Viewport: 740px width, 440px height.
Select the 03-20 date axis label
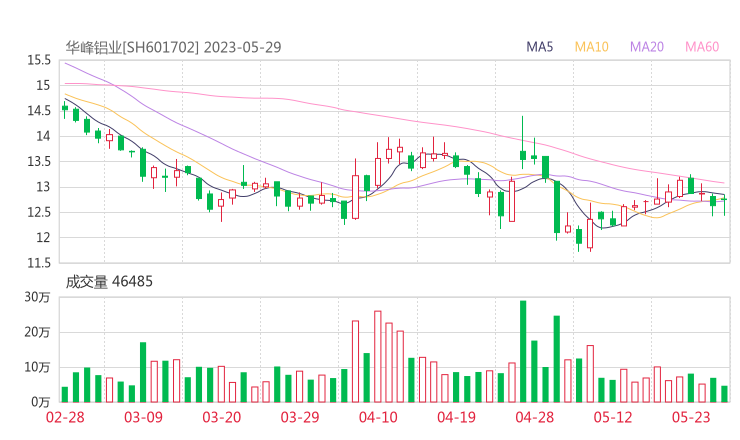point(221,418)
